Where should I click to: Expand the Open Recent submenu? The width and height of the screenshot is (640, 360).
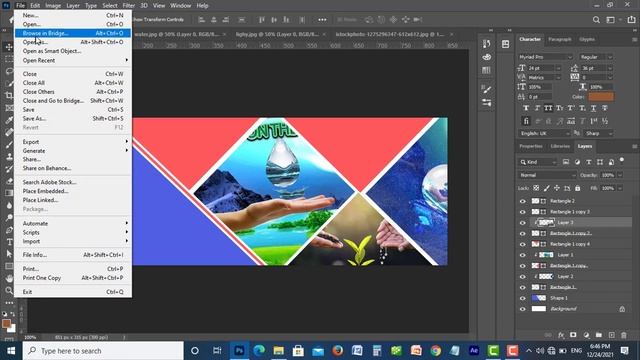(x=73, y=60)
